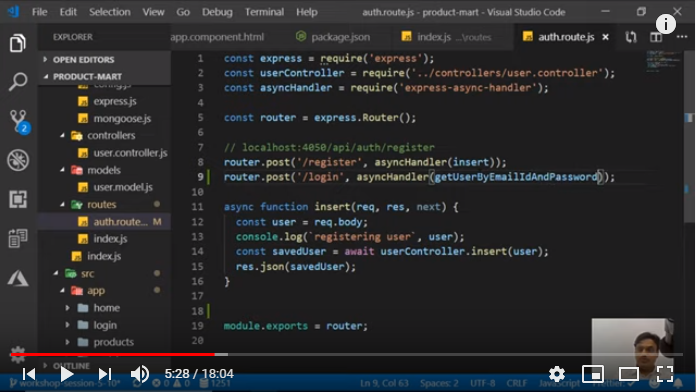Click the CRLF status bar entry
The image size is (696, 392).
[x=517, y=383]
